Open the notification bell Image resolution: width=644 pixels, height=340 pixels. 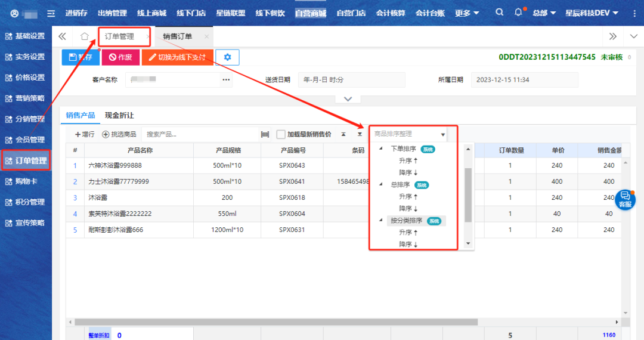518,13
